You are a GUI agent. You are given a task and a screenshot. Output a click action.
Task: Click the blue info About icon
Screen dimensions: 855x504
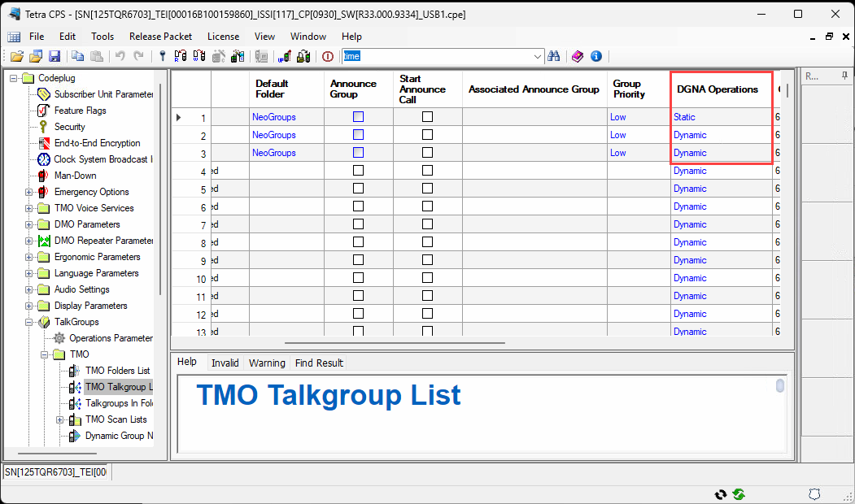596,56
